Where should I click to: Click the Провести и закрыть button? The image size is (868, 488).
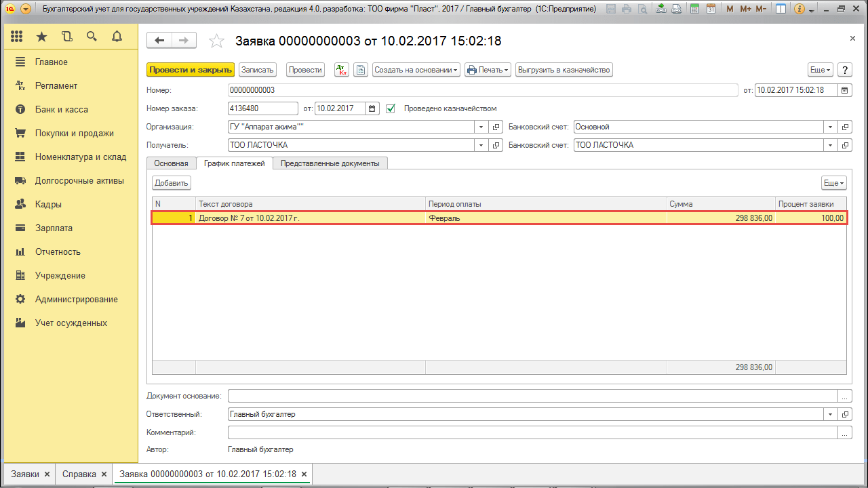pos(191,70)
